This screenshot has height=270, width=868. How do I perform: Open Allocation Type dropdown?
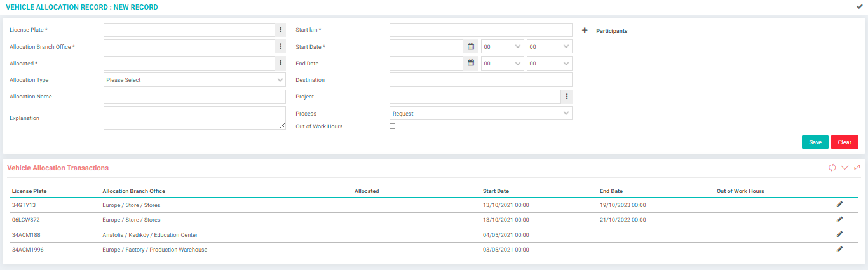tap(195, 80)
